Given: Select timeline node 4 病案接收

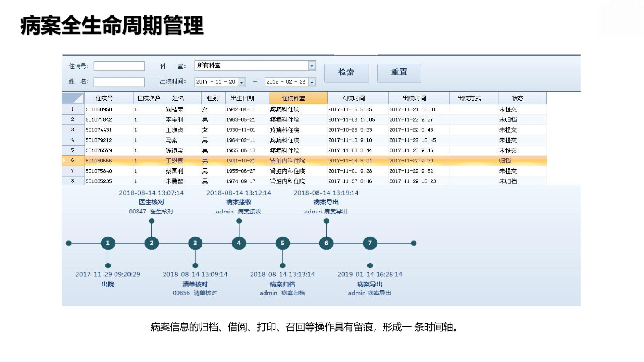Looking at the screenshot, I should coord(239,243).
